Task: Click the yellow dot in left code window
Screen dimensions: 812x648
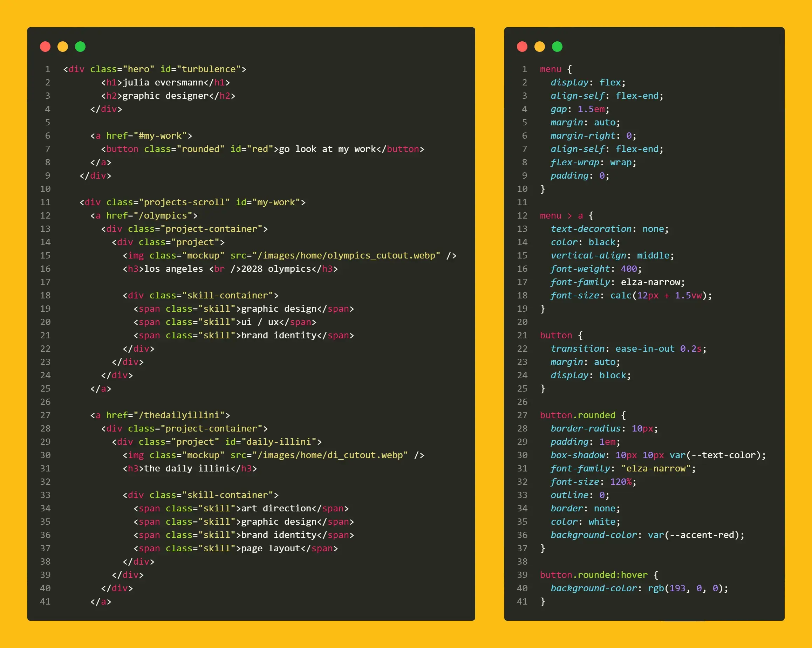Action: (62, 47)
